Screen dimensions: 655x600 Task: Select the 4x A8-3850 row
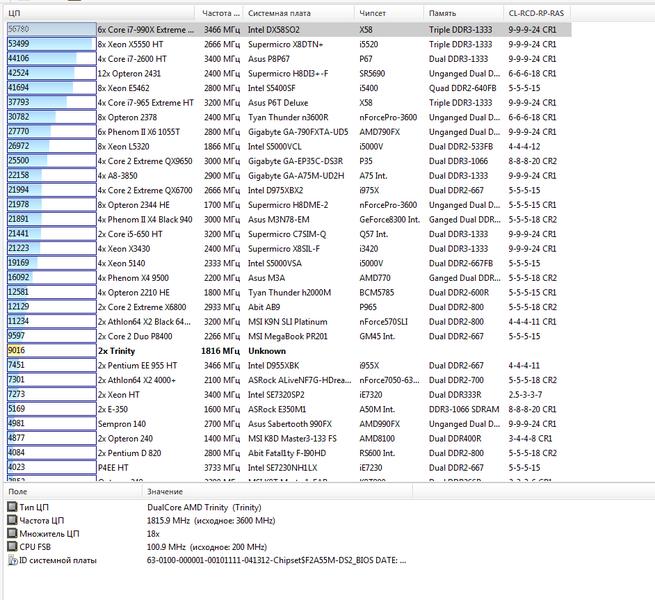click(289, 176)
